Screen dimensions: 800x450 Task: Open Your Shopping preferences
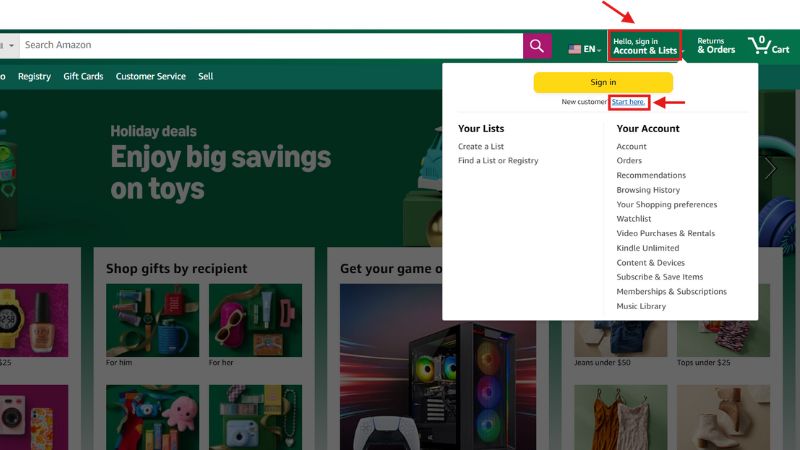[x=666, y=205]
